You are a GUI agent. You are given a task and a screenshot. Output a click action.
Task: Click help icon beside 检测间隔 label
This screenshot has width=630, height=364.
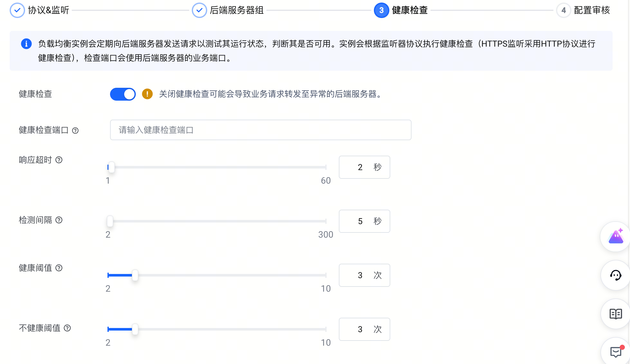pyautogui.click(x=59, y=220)
